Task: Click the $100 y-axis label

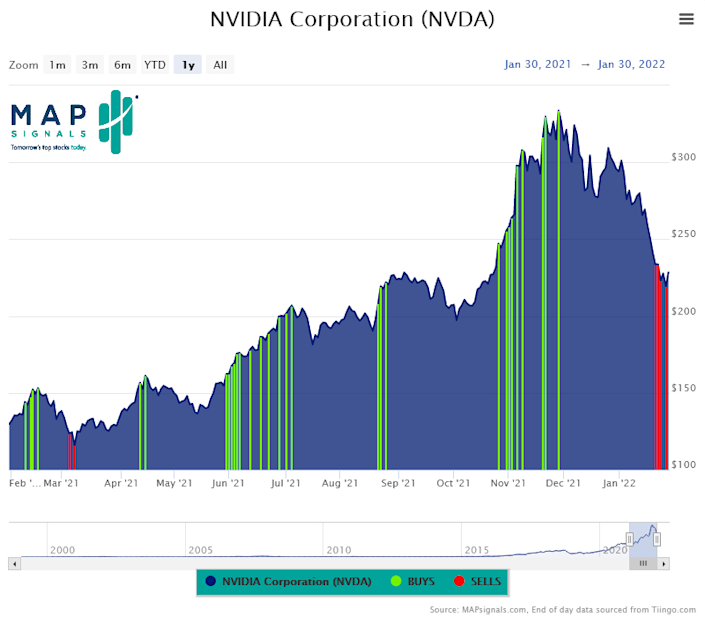Action: click(x=683, y=465)
